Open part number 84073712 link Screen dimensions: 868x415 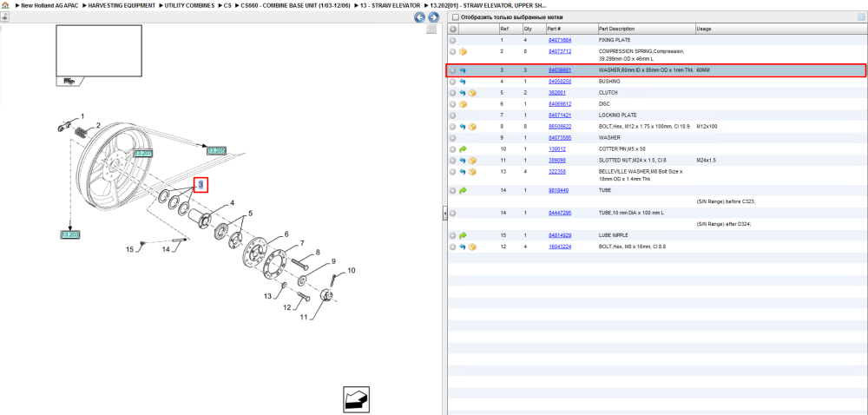(x=560, y=51)
